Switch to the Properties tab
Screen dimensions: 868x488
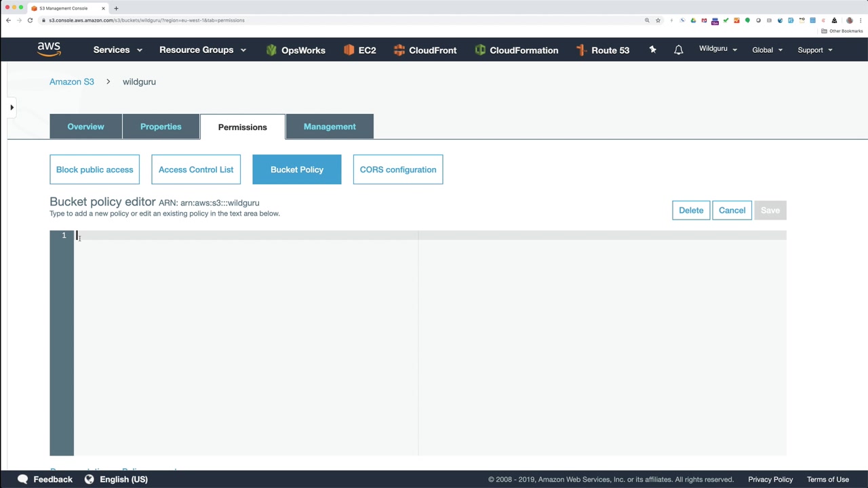tap(161, 127)
